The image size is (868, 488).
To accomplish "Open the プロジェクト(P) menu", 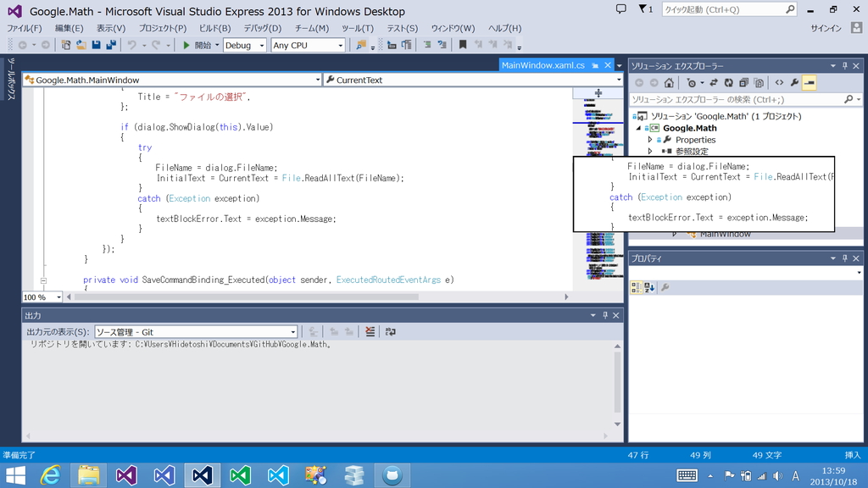I will point(162,28).
